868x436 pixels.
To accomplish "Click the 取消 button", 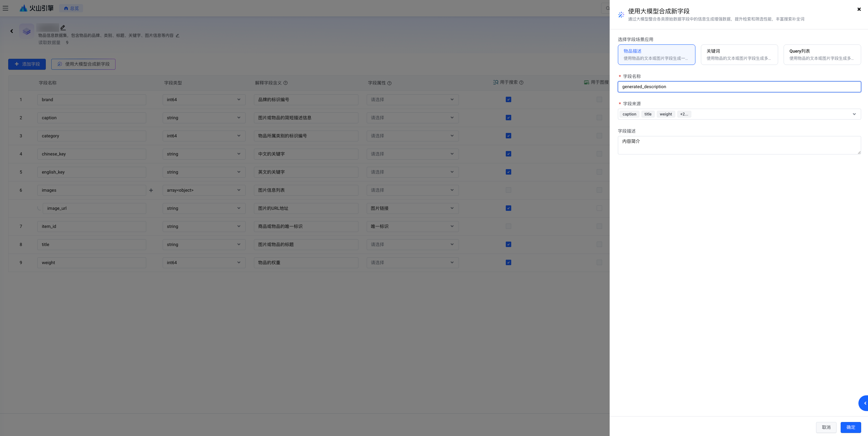I will (x=826, y=427).
